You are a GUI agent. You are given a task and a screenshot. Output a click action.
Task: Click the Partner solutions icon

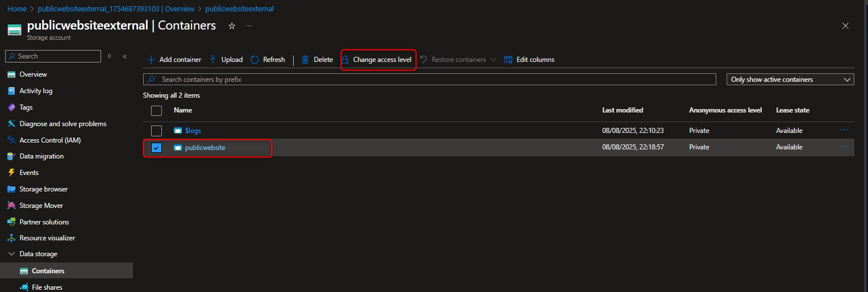pyautogui.click(x=11, y=222)
